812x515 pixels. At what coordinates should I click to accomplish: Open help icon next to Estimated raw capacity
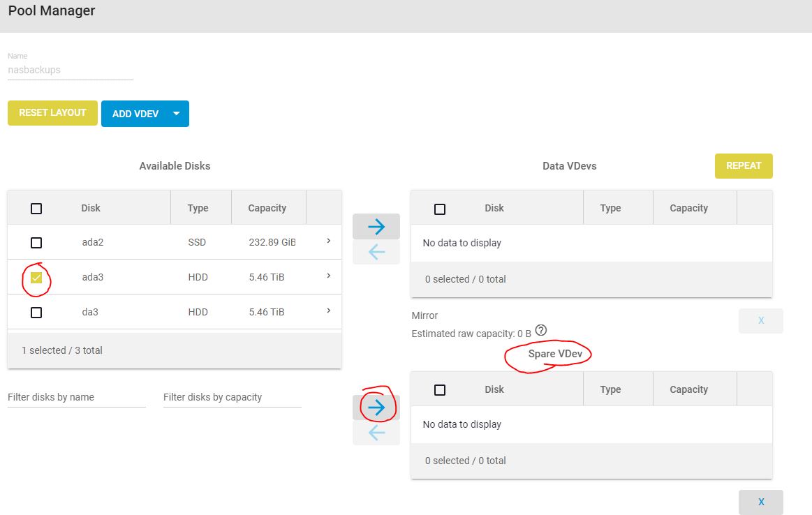[540, 331]
